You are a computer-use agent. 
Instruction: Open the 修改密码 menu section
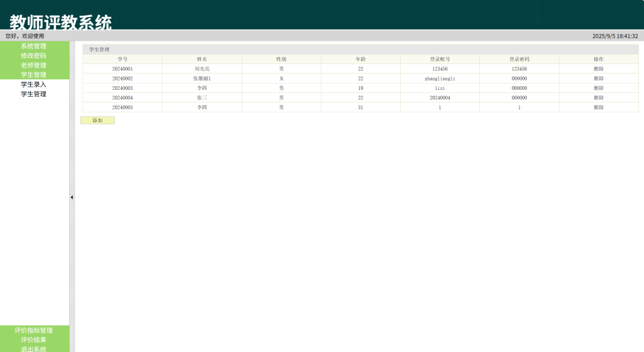[x=34, y=55]
